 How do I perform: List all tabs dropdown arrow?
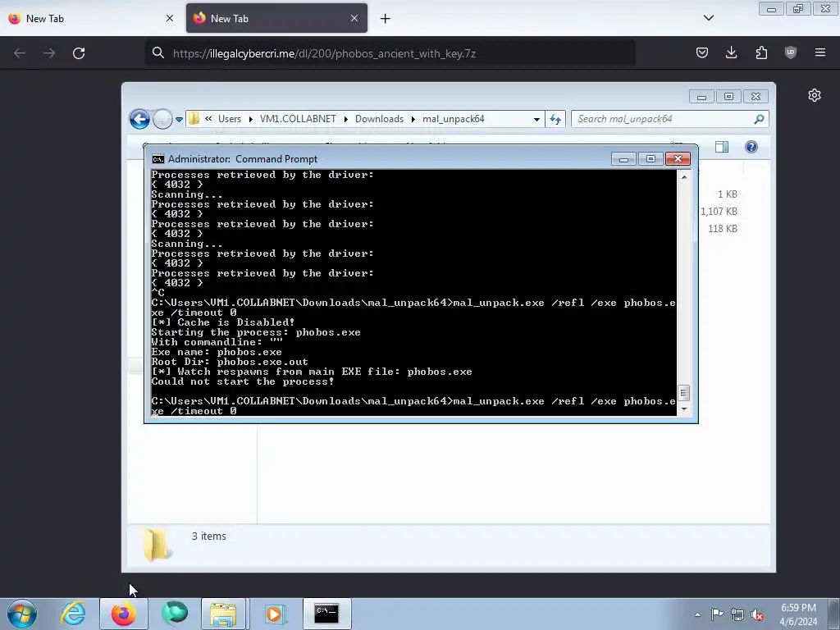coord(709,18)
